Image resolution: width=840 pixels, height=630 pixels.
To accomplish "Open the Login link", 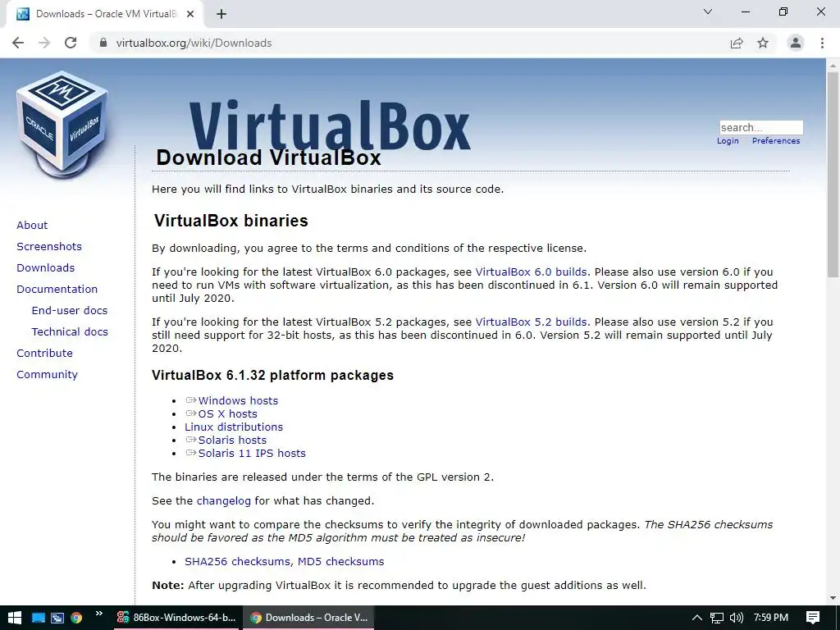I will (x=728, y=141).
